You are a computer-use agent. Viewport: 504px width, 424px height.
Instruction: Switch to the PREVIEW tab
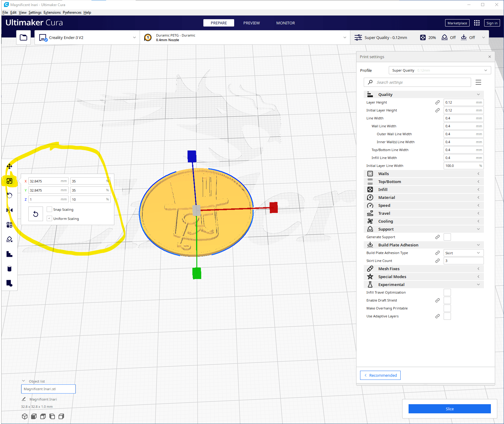point(251,23)
